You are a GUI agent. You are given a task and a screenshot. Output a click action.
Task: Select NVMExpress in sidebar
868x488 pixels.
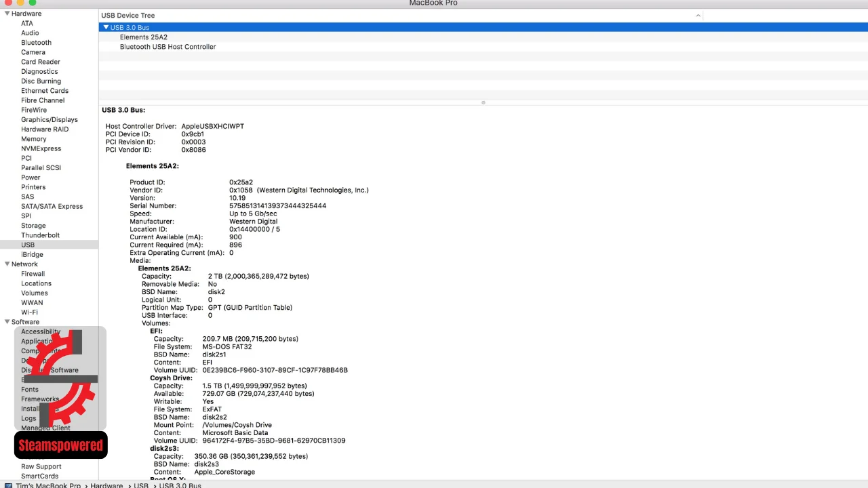pyautogui.click(x=41, y=148)
